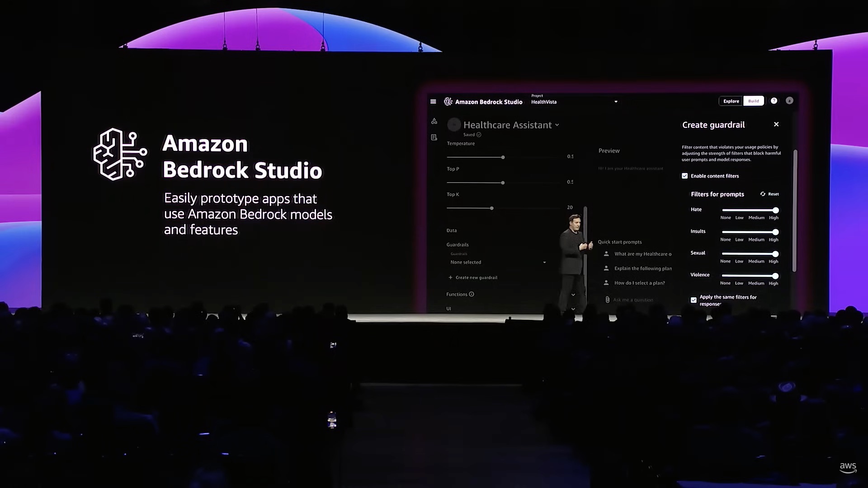The height and width of the screenshot is (488, 868).
Task: Set Violence filter to None label
Action: (x=725, y=283)
